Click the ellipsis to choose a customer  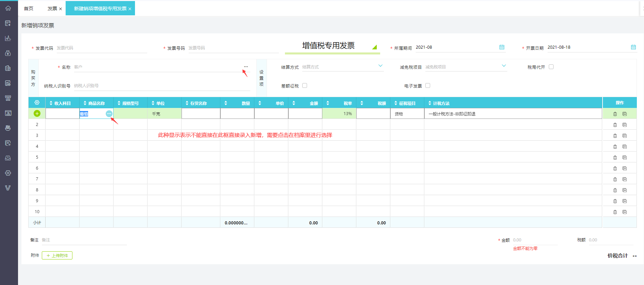click(x=246, y=67)
